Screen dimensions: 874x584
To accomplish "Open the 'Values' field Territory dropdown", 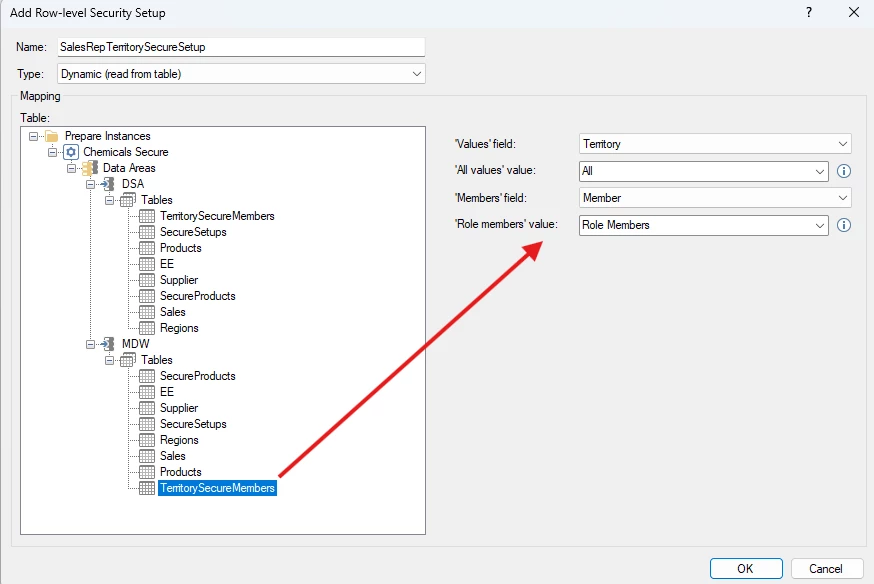I will pyautogui.click(x=715, y=144).
